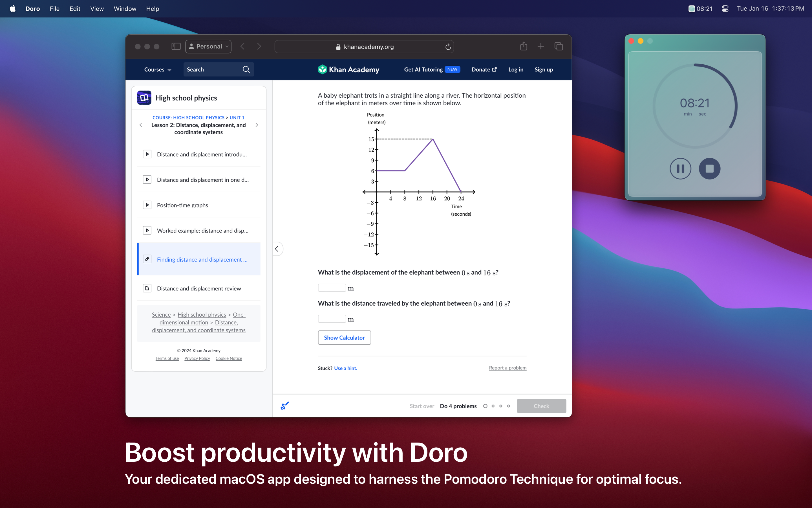Show Safari tab overview
The width and height of the screenshot is (812, 508).
559,46
